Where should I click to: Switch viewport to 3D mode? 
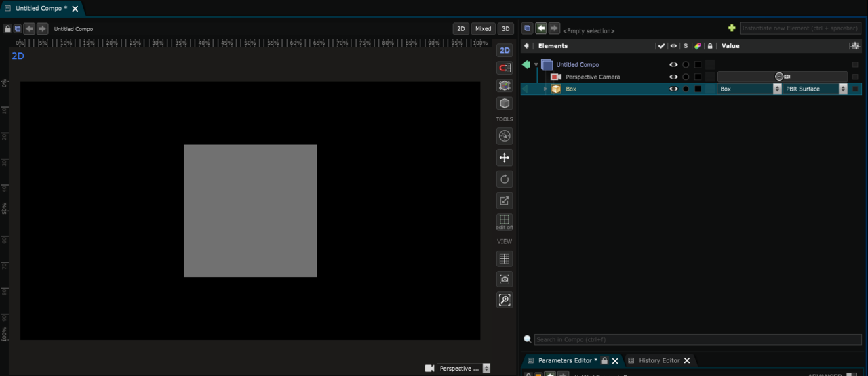click(506, 29)
